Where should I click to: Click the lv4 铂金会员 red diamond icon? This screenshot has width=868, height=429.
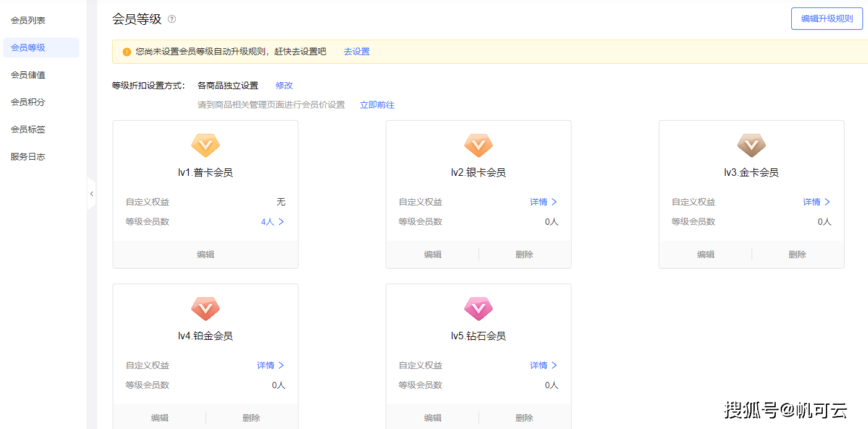pos(205,308)
